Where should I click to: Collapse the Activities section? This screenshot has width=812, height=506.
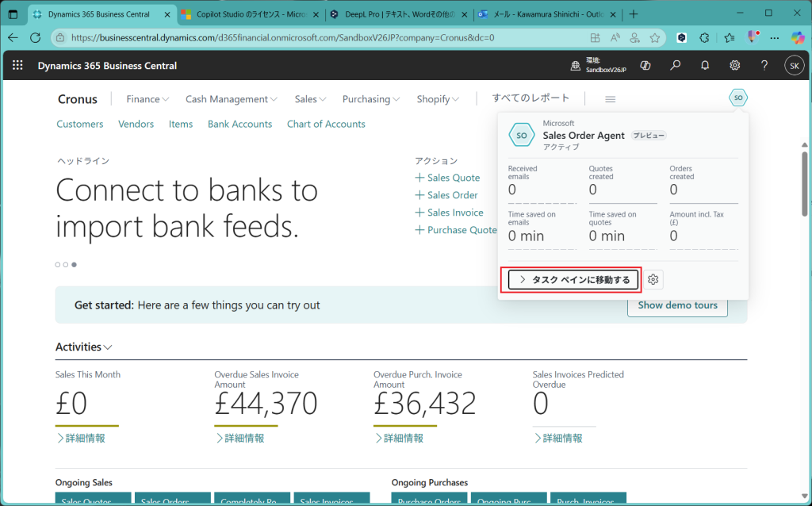tap(84, 347)
